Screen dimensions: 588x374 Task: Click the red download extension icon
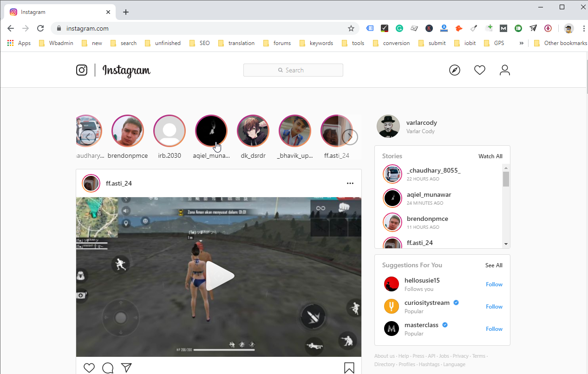(x=548, y=28)
